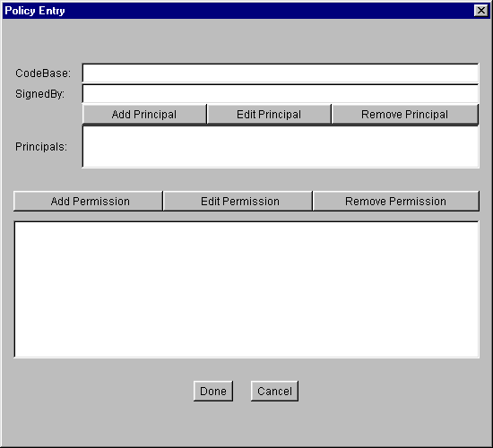The height and width of the screenshot is (448, 493).
Task: Click inside the Principals list box
Action: coord(281,147)
